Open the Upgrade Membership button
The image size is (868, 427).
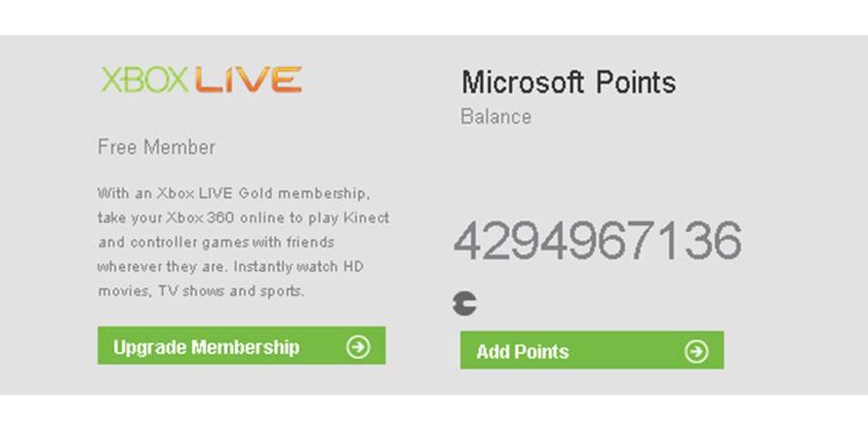click(x=241, y=346)
